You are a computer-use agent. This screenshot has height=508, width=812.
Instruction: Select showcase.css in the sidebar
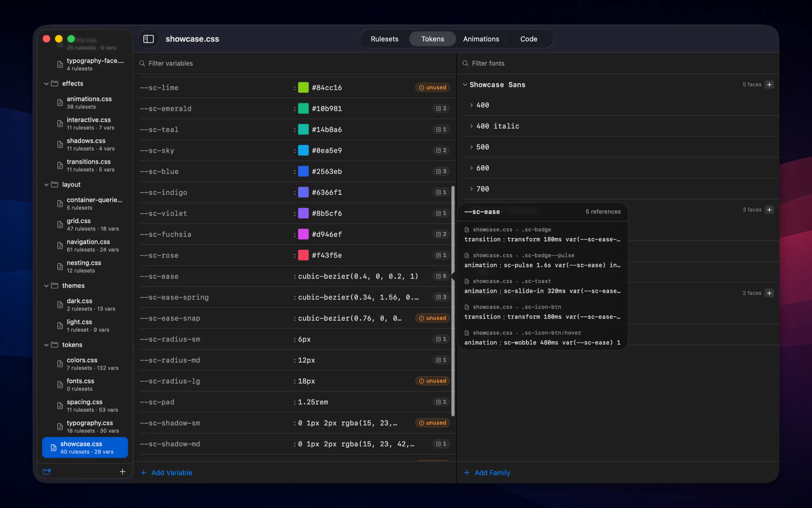[85, 448]
